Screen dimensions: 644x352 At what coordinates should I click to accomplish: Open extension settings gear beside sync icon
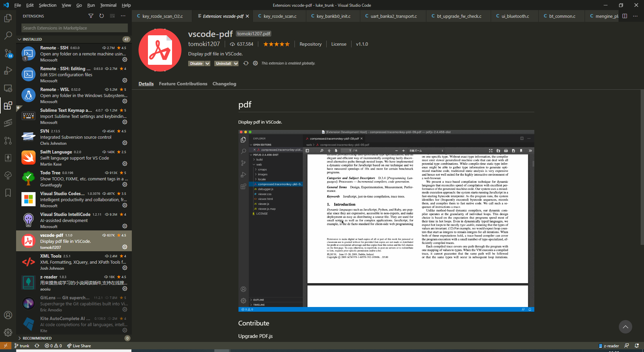(255, 63)
